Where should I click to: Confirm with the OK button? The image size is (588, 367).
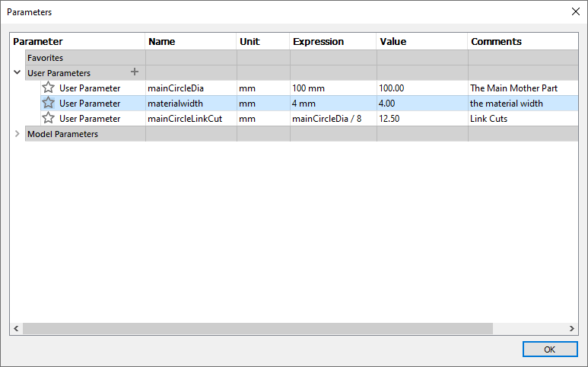tap(550, 349)
